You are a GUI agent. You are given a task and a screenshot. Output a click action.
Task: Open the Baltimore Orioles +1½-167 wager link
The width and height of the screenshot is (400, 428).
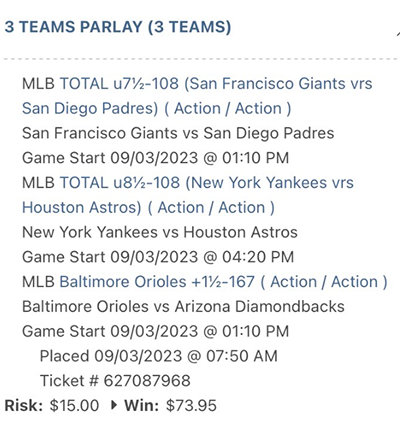click(x=223, y=282)
